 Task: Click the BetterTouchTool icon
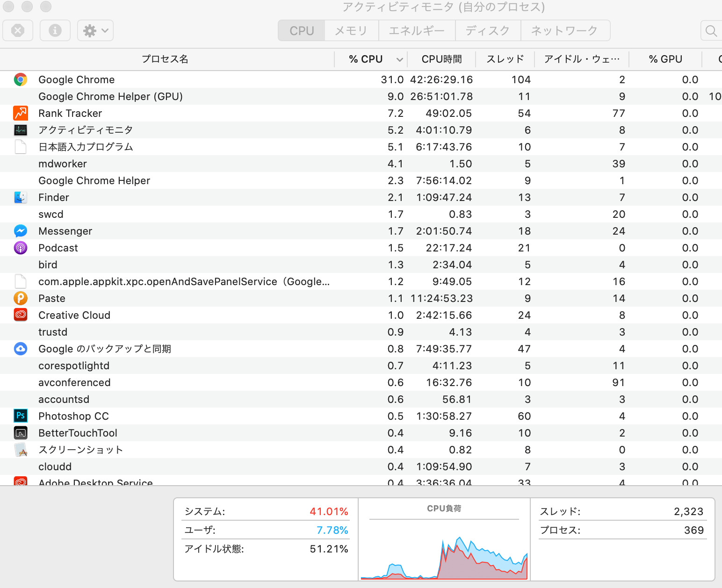pyautogui.click(x=21, y=433)
